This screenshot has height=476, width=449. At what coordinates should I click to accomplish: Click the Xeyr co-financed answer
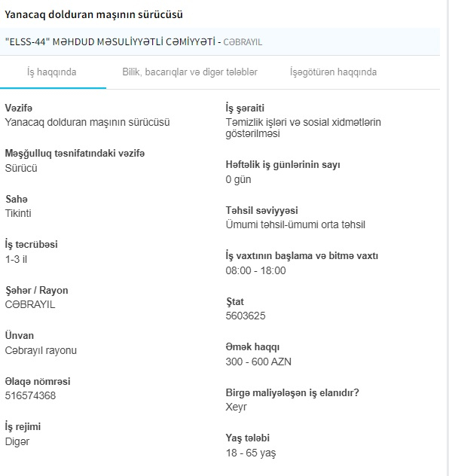click(237, 407)
